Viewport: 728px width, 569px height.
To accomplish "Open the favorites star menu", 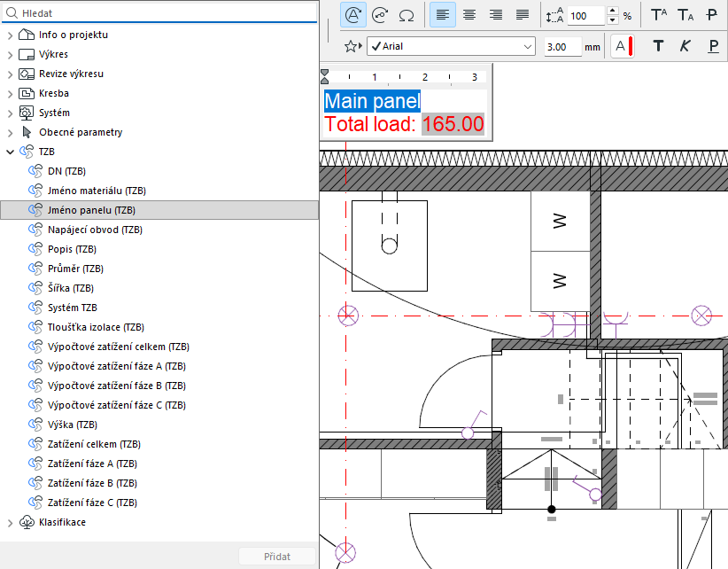I will 352,46.
